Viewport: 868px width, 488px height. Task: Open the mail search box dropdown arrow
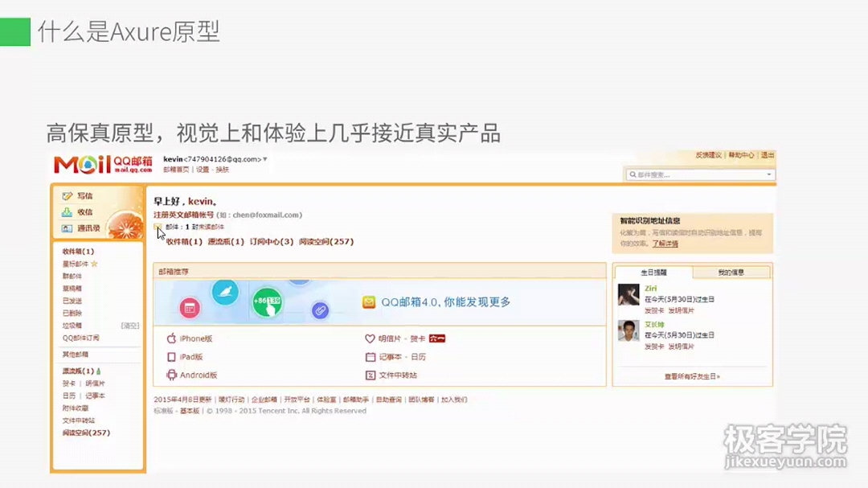[769, 174]
